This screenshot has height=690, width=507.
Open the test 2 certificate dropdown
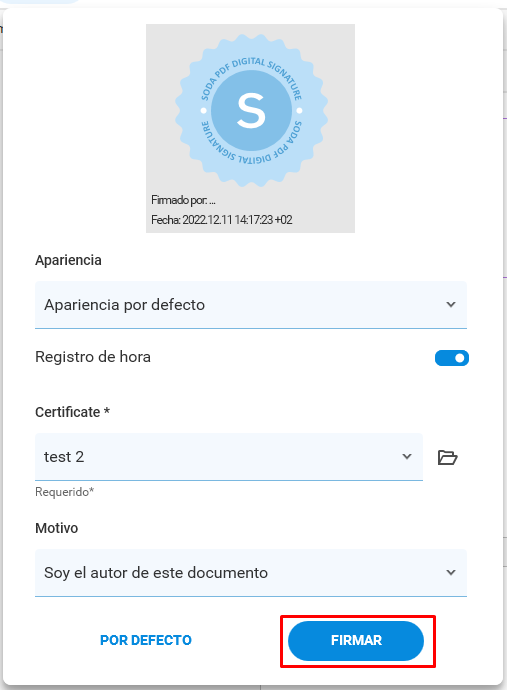(229, 457)
